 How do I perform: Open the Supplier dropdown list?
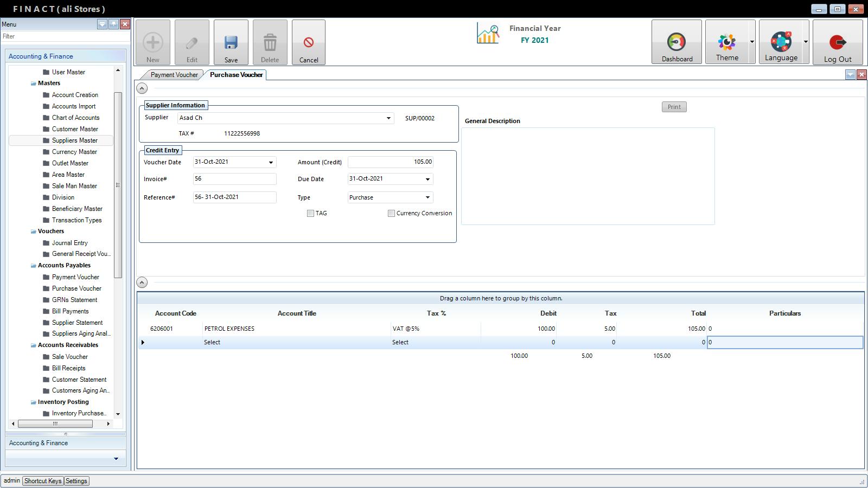[388, 118]
